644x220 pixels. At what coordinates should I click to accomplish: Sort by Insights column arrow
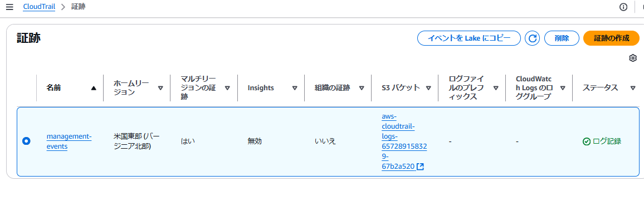point(295,88)
